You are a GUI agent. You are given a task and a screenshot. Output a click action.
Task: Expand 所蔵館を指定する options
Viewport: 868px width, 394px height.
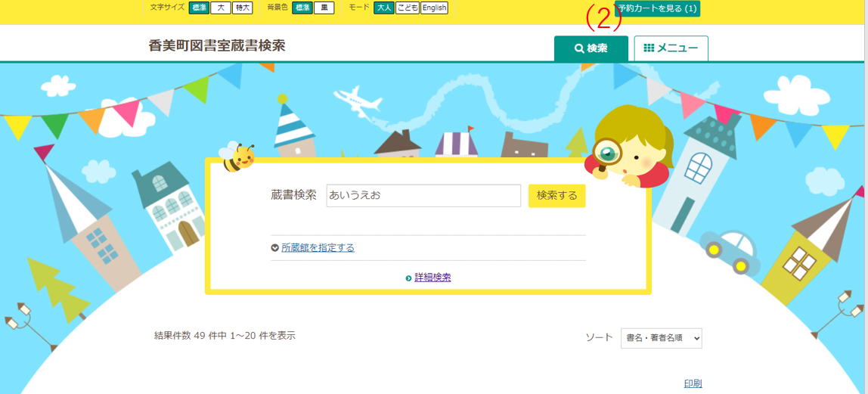[318, 248]
